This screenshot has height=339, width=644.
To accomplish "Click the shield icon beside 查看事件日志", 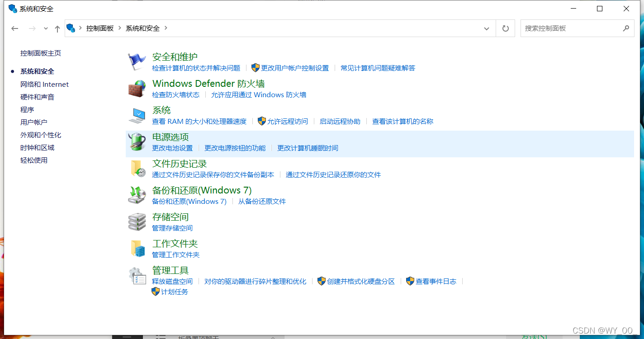I will (410, 281).
